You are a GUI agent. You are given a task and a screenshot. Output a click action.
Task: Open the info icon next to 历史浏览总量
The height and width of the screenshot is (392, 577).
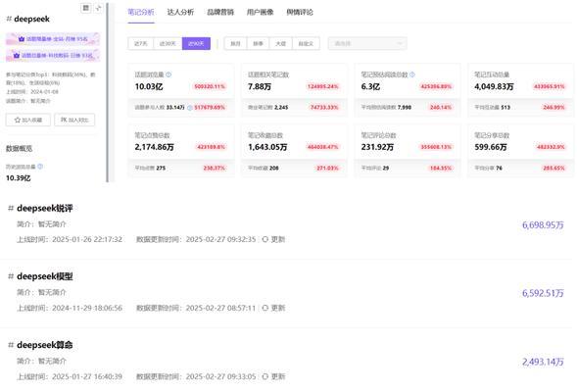coord(40,167)
